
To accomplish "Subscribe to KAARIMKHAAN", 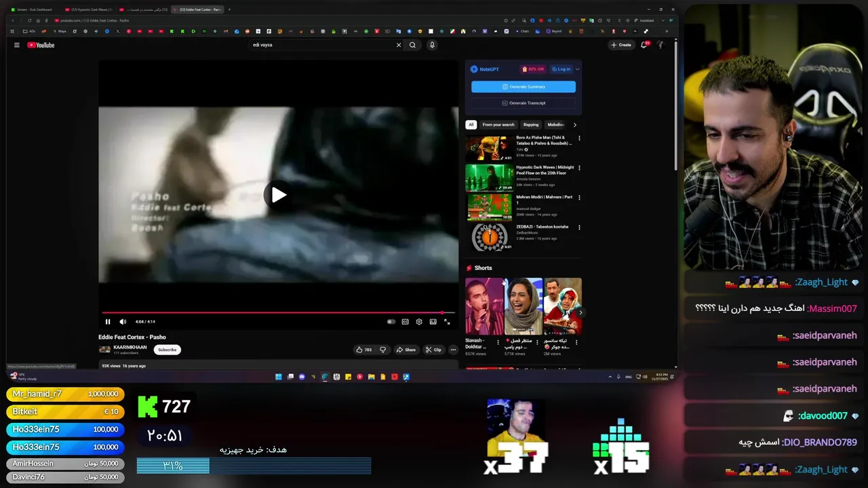I will (x=167, y=350).
